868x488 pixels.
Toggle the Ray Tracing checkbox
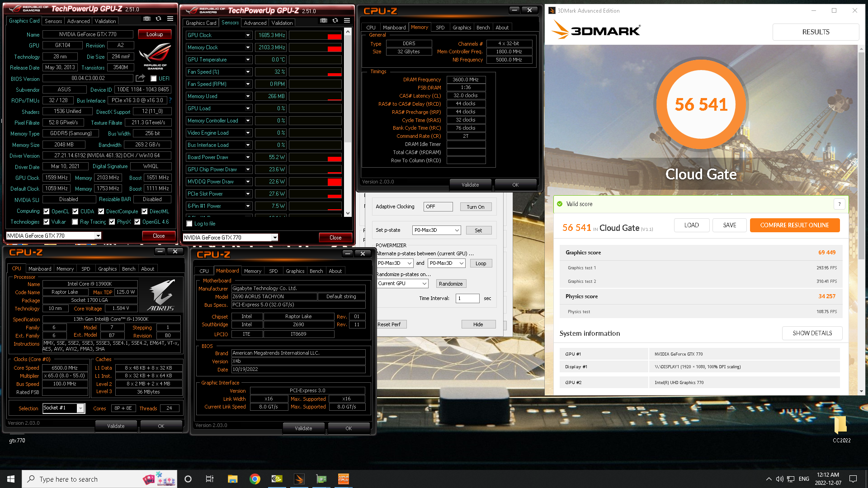click(x=75, y=222)
